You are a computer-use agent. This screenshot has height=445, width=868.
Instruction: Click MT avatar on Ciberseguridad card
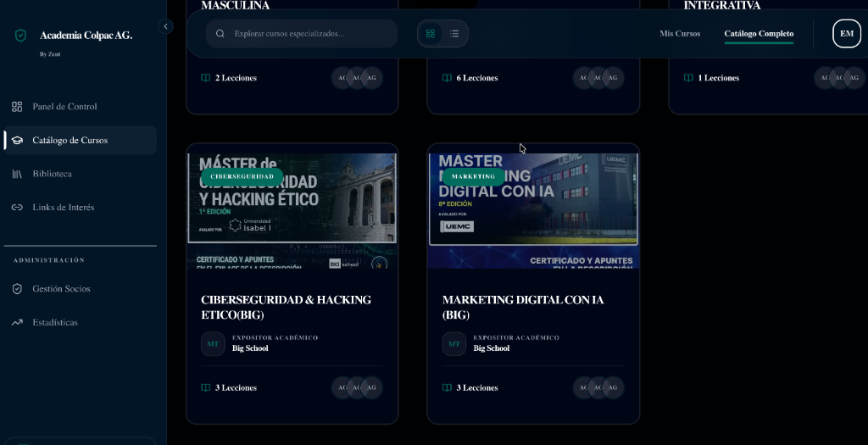point(213,344)
